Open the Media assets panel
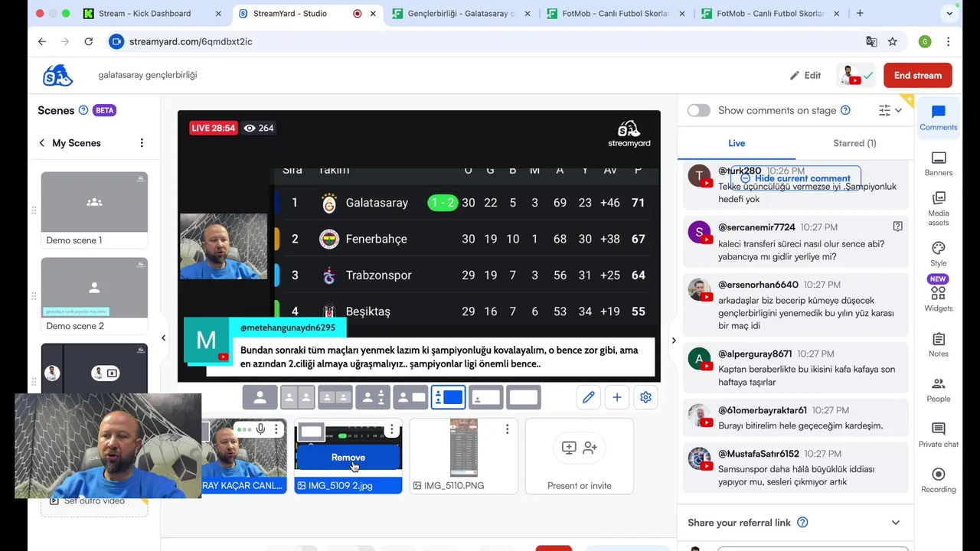The width and height of the screenshot is (980, 551). tap(939, 208)
